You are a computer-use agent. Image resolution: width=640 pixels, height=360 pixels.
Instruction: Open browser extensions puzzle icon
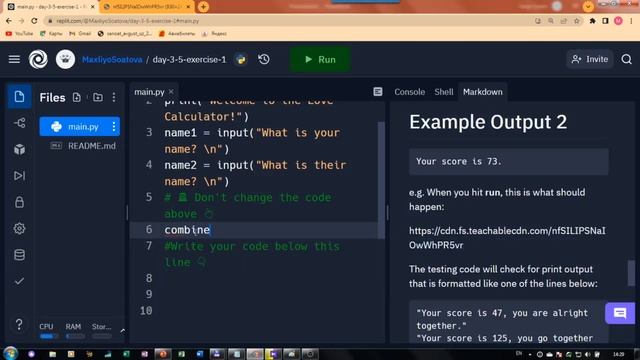pos(592,21)
